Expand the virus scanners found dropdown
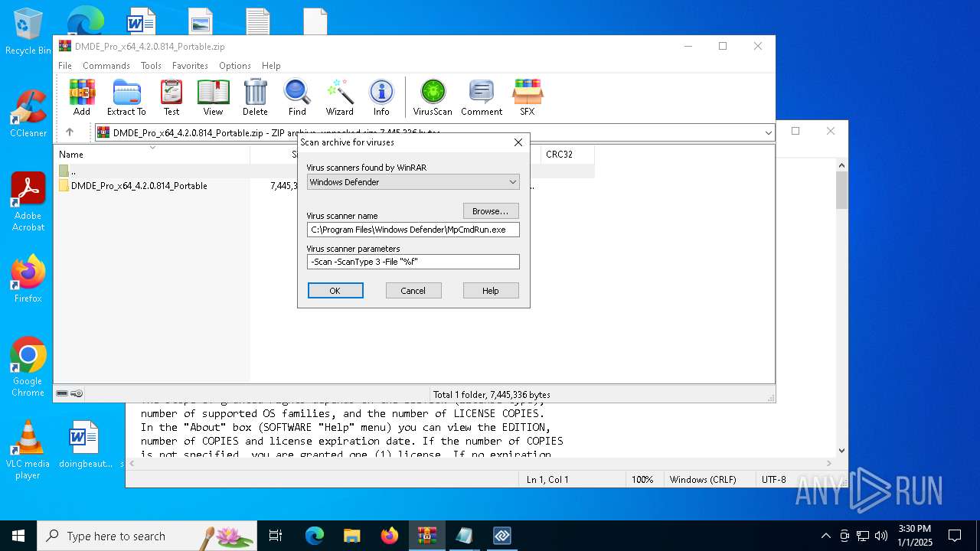Screen dimensions: 980x551 [513, 182]
